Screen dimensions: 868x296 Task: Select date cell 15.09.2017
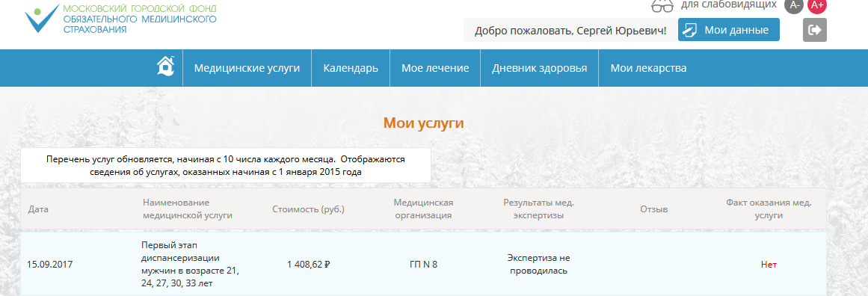[50, 265]
